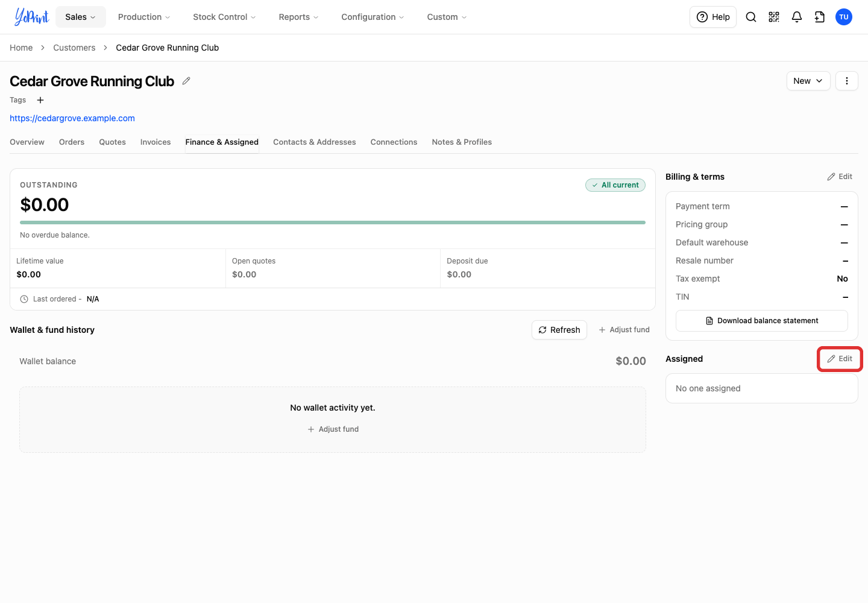Click Adjust fund beside the Refresh button
The width and height of the screenshot is (868, 603).
click(x=624, y=330)
